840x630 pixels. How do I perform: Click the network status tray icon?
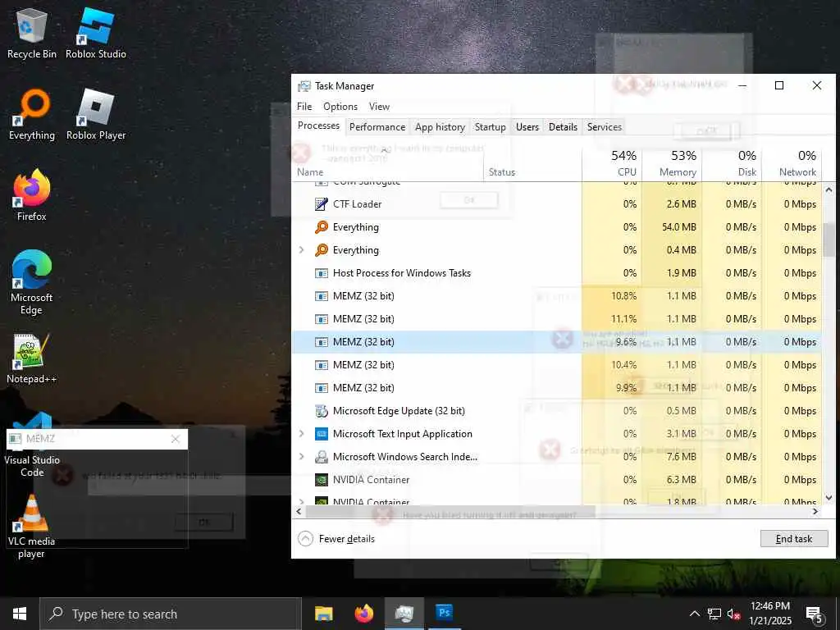click(x=714, y=614)
